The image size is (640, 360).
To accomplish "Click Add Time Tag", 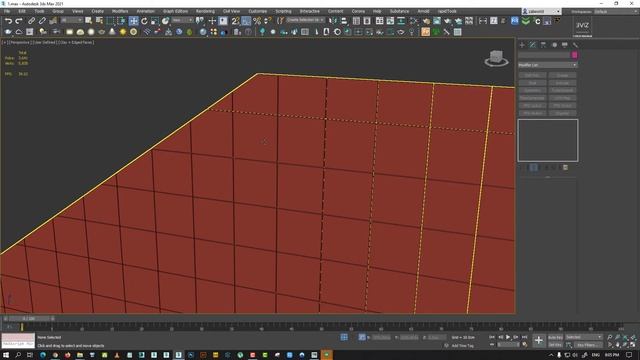I will [x=462, y=346].
